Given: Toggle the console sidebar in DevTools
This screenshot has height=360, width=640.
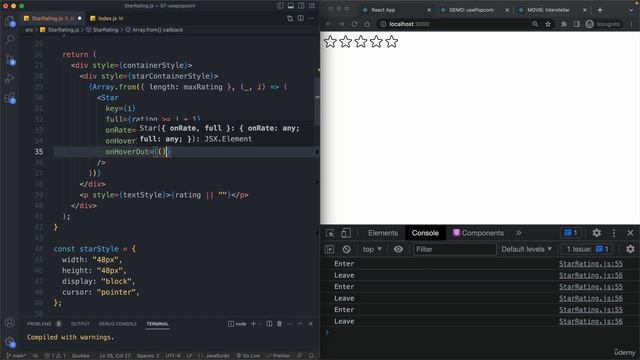Looking at the screenshot, I should click(x=329, y=249).
